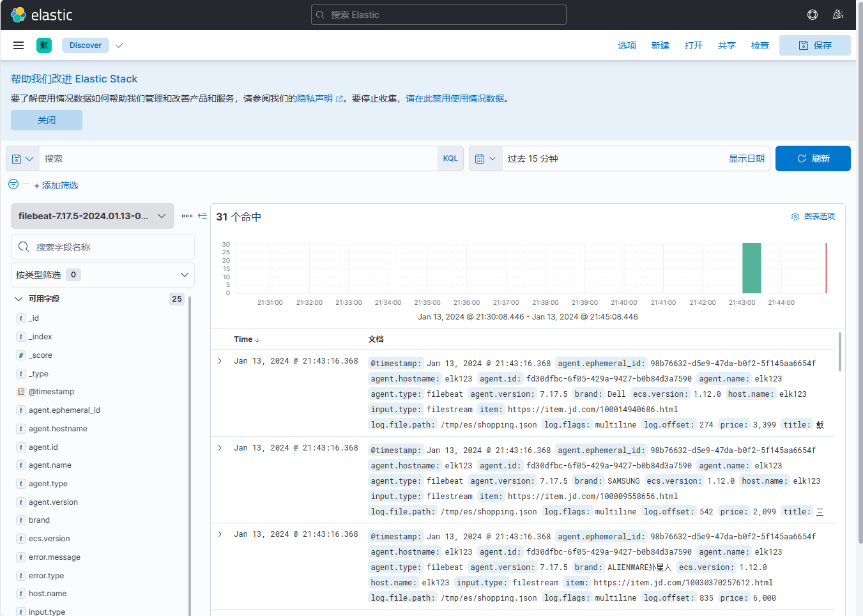
Task: Click the help lifebuoy icon in header
Action: (x=812, y=15)
